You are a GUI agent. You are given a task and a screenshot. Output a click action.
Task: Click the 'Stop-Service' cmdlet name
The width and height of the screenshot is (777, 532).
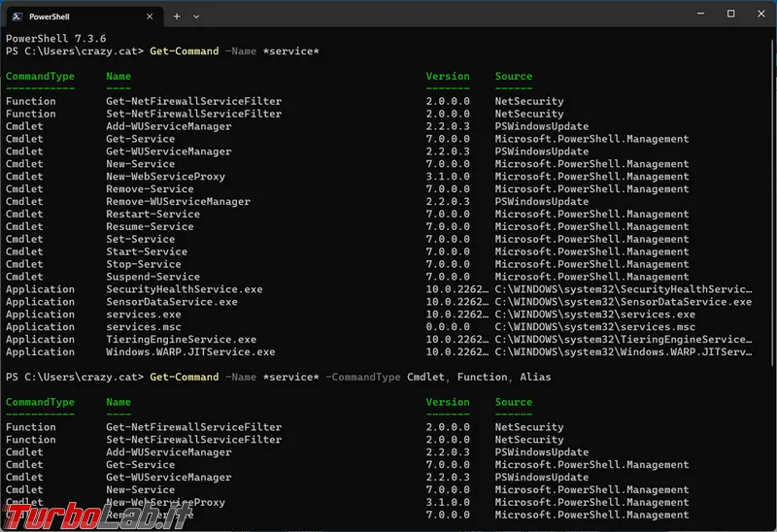pos(144,264)
